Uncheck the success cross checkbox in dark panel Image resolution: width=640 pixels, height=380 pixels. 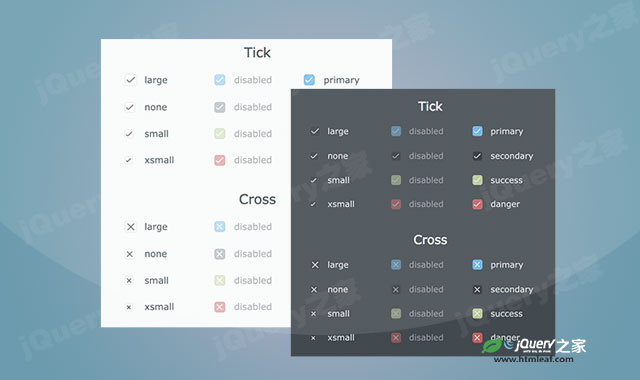pos(478,313)
